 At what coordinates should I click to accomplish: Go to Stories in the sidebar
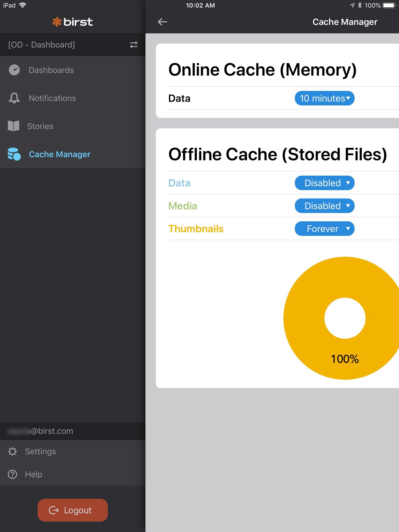40,126
